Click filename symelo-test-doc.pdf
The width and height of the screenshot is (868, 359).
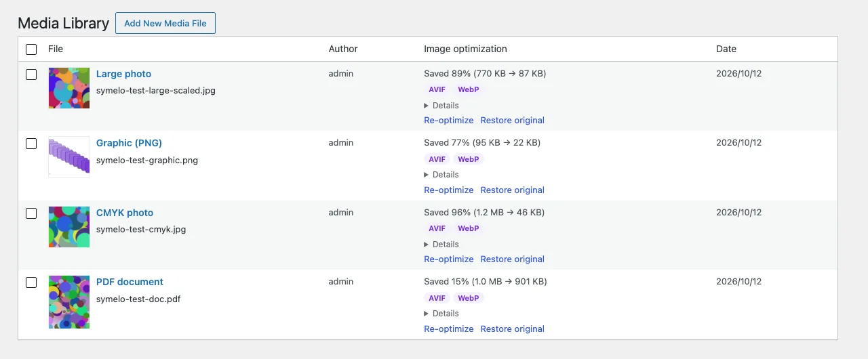pos(138,299)
